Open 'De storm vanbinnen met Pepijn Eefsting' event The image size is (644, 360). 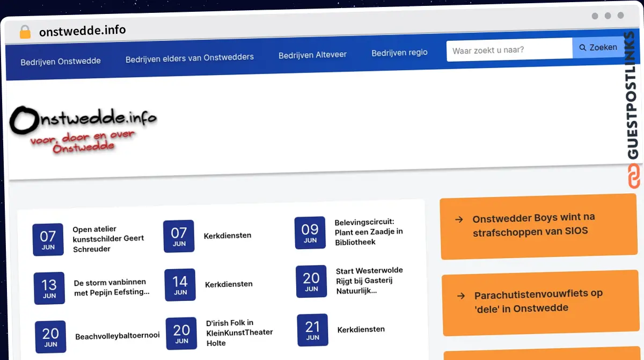point(112,287)
